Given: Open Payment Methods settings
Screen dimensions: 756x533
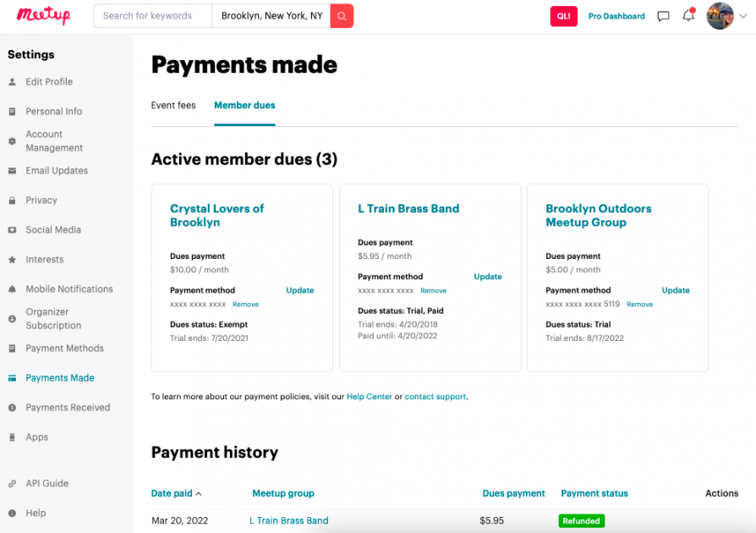Looking at the screenshot, I should click(x=64, y=349).
